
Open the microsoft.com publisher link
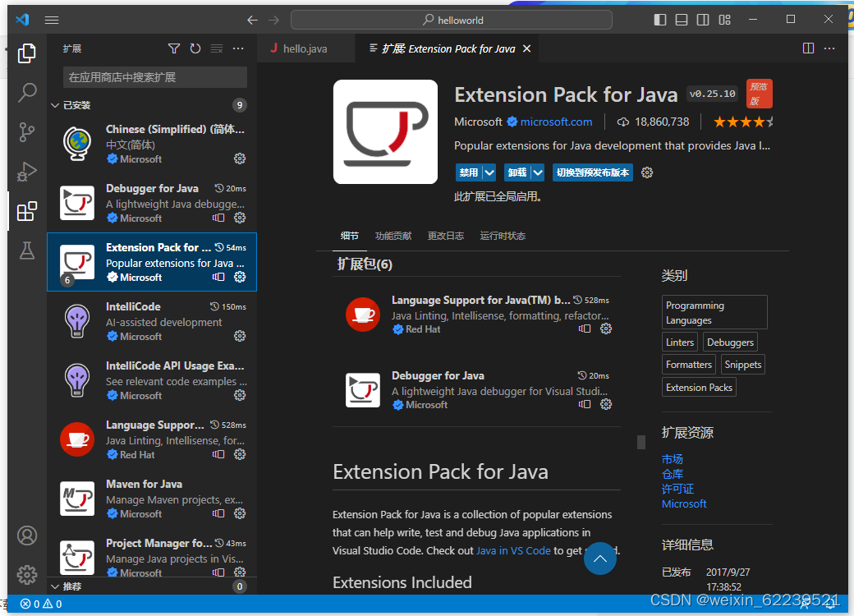[x=556, y=122]
